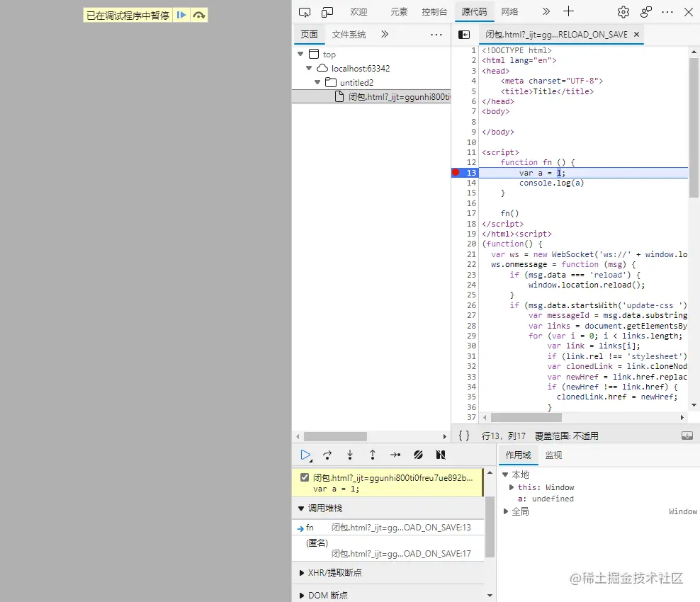Step over from paused overlay banner
The height and width of the screenshot is (602, 700).
coord(199,15)
